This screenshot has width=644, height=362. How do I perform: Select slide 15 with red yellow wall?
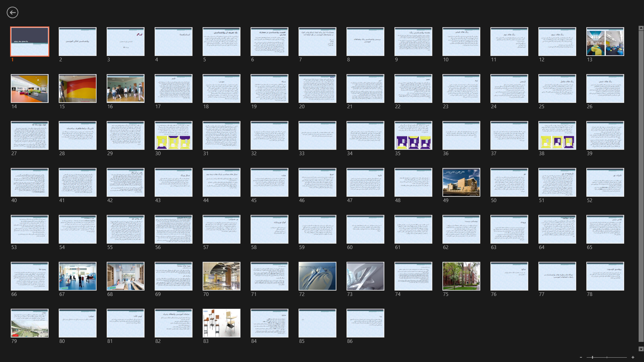point(77,88)
